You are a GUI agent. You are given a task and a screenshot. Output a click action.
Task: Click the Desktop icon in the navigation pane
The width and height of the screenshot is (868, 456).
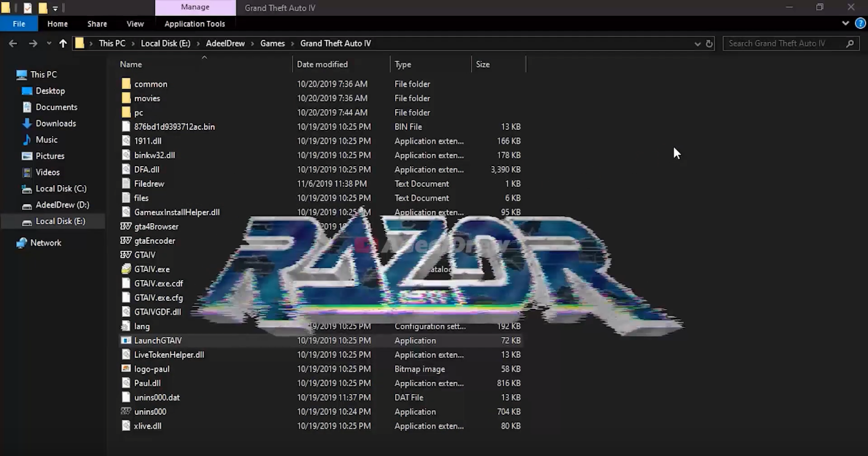tap(27, 91)
